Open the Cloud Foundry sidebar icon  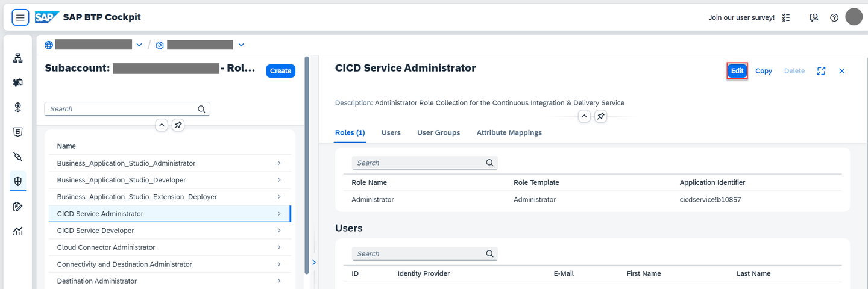click(18, 107)
